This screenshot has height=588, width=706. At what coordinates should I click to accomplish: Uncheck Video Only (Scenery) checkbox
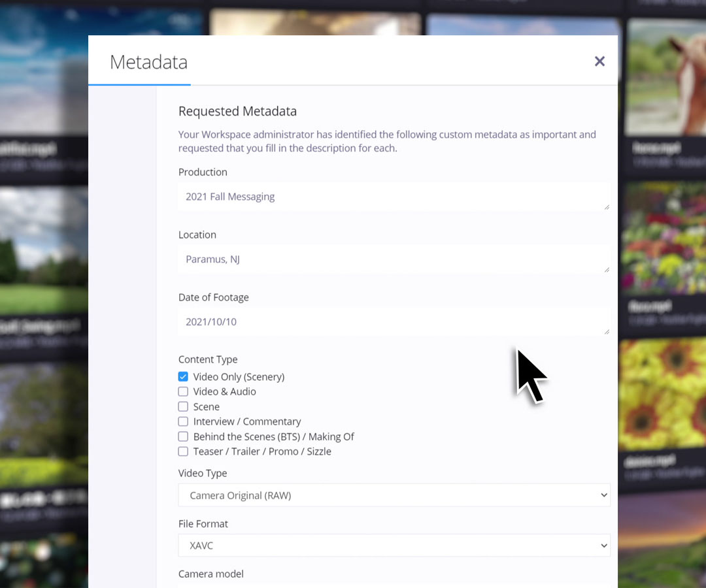tap(183, 376)
